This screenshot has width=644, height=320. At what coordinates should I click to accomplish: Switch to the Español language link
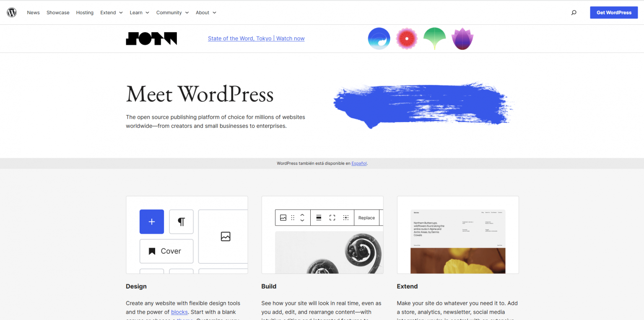[359, 164]
